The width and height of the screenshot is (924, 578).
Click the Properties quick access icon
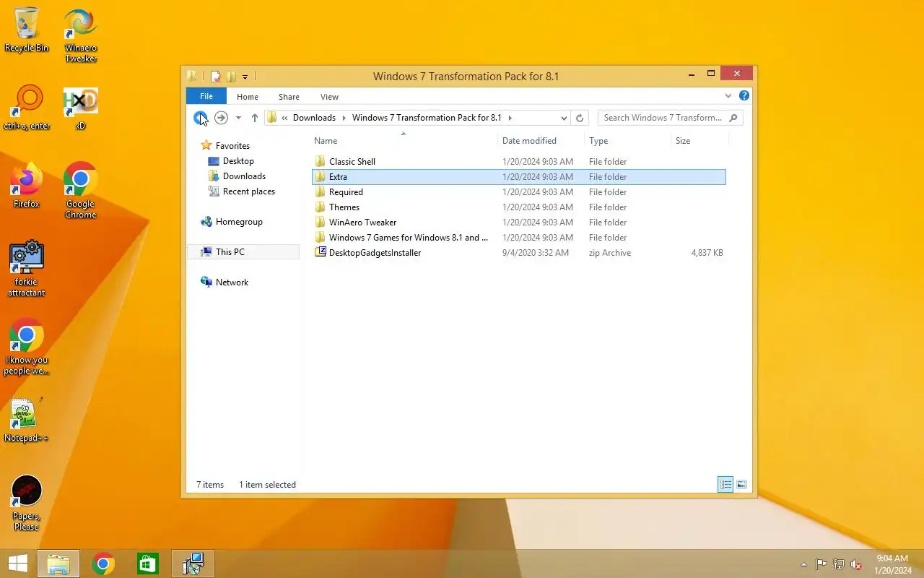pyautogui.click(x=215, y=77)
